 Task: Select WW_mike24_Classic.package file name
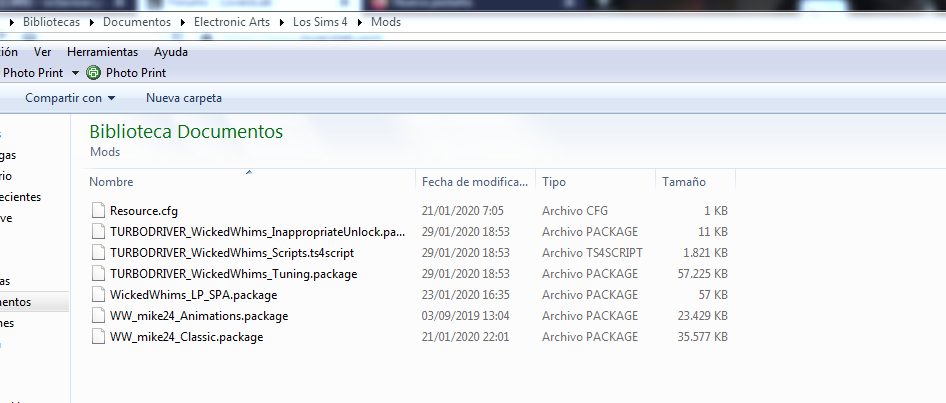(186, 337)
